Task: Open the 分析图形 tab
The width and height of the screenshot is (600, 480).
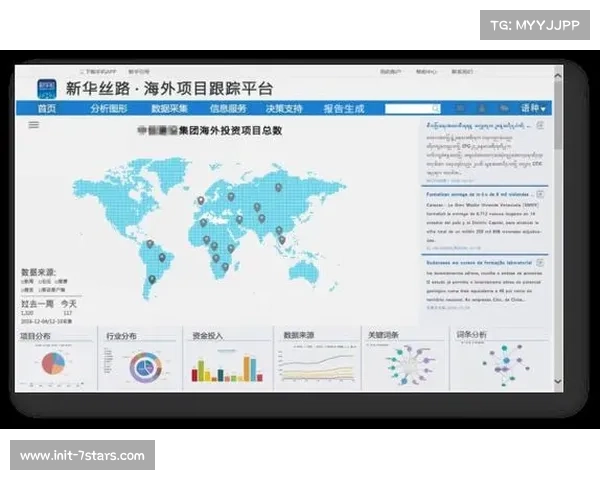Action: [109, 109]
